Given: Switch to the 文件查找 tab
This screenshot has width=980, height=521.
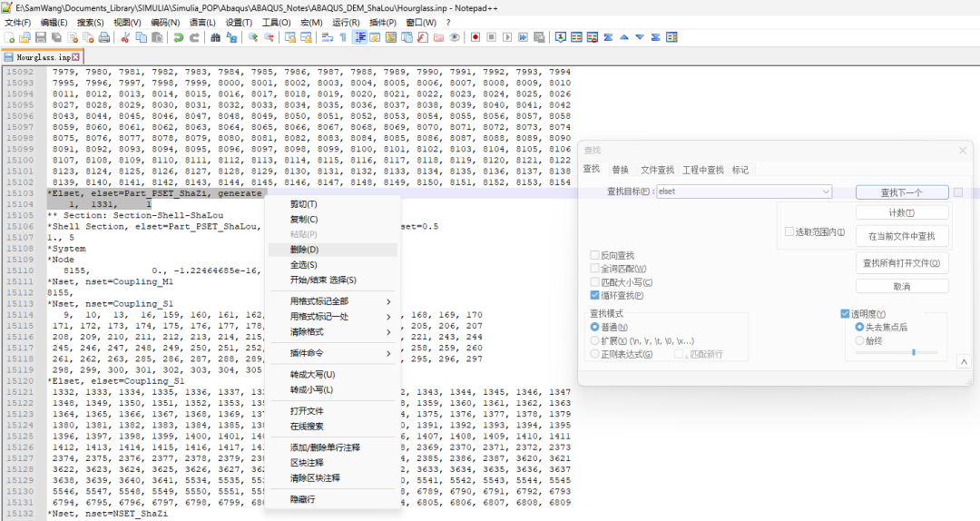Looking at the screenshot, I should pyautogui.click(x=658, y=170).
